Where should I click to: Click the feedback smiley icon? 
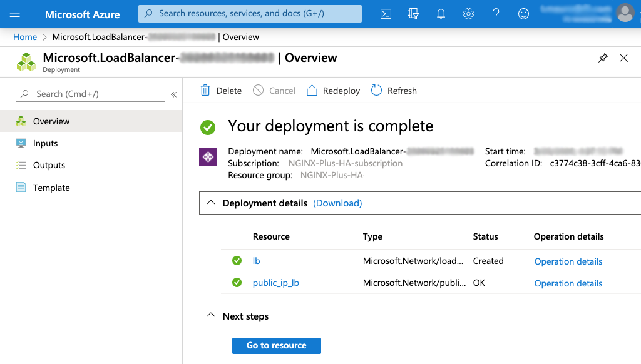click(x=523, y=14)
